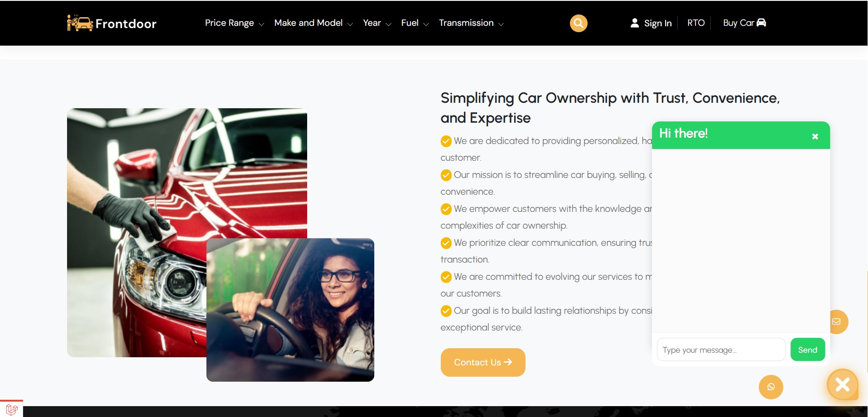The height and width of the screenshot is (417, 868).
Task: Send the chat message
Action: pyautogui.click(x=808, y=350)
